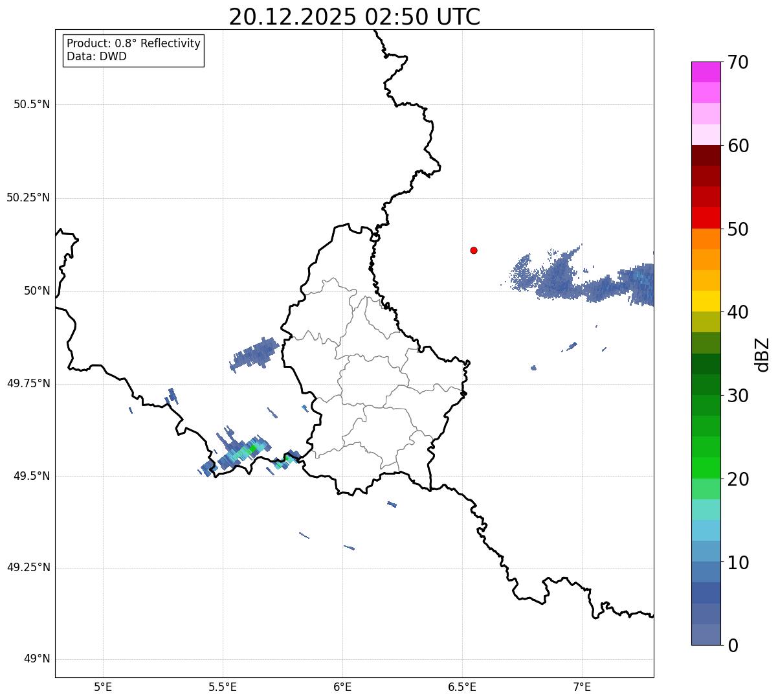
Task: Click the 49.25°N latitude label
Action: click(x=28, y=568)
